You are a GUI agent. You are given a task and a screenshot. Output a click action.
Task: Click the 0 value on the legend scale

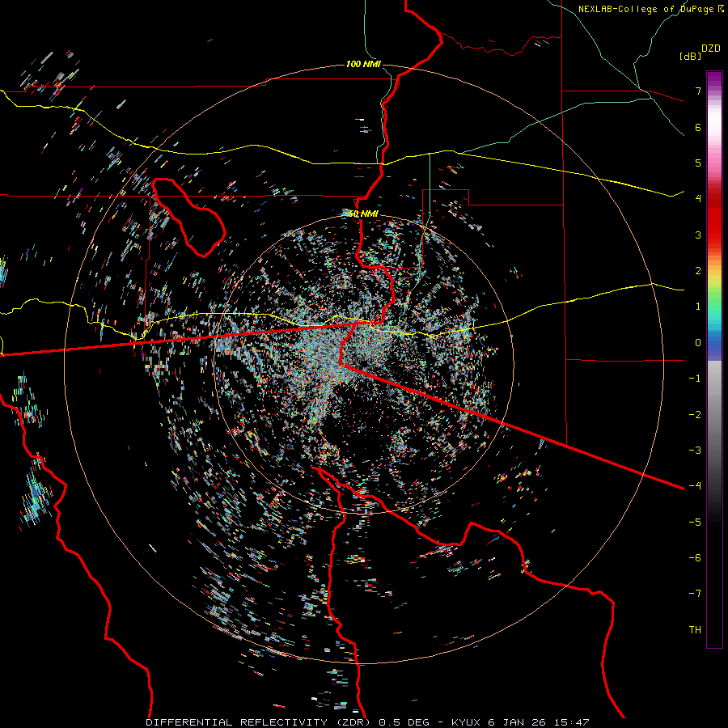pyautogui.click(x=698, y=343)
